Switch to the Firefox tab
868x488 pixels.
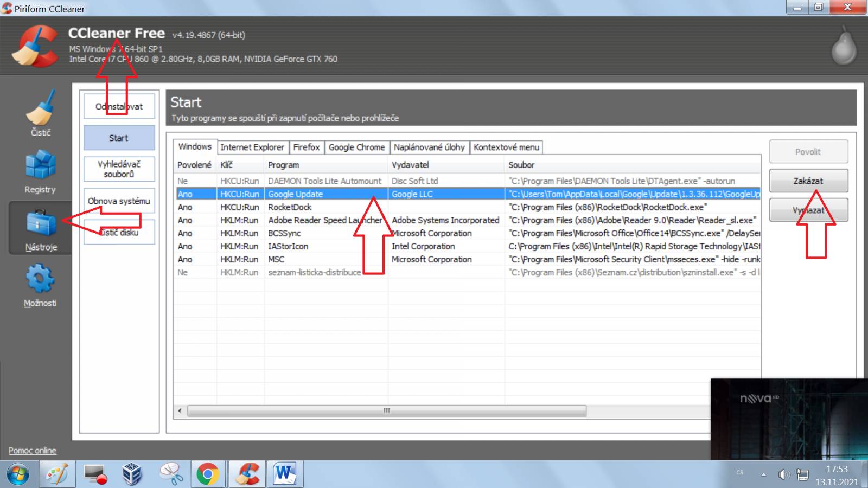pos(307,147)
